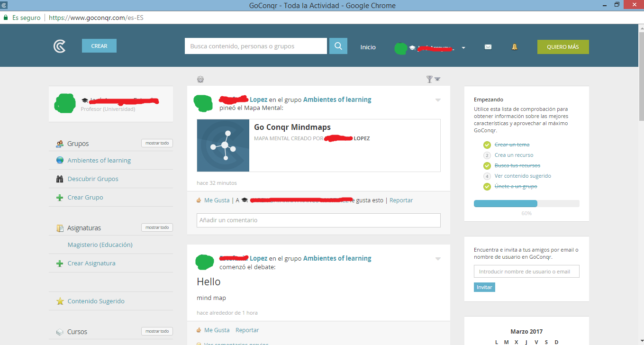Click Reportar on the mind map post

[401, 200]
